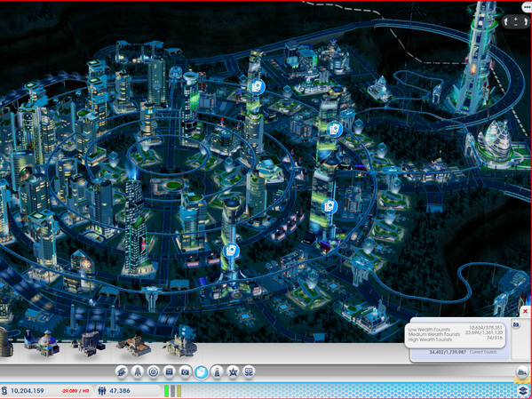Image resolution: width=532 pixels, height=399 pixels.
Task: Click the round icon above the layers button
Action: tap(522, 372)
